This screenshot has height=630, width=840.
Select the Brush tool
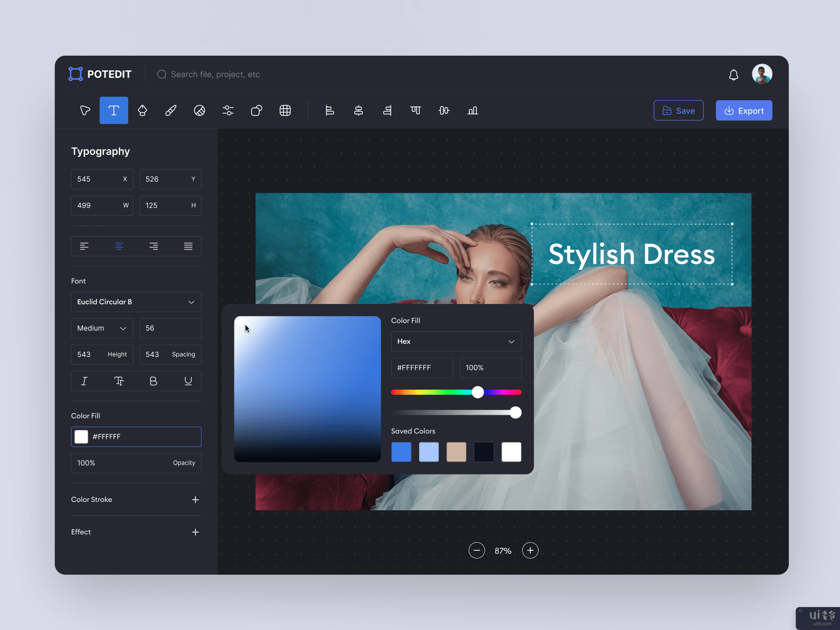click(171, 110)
